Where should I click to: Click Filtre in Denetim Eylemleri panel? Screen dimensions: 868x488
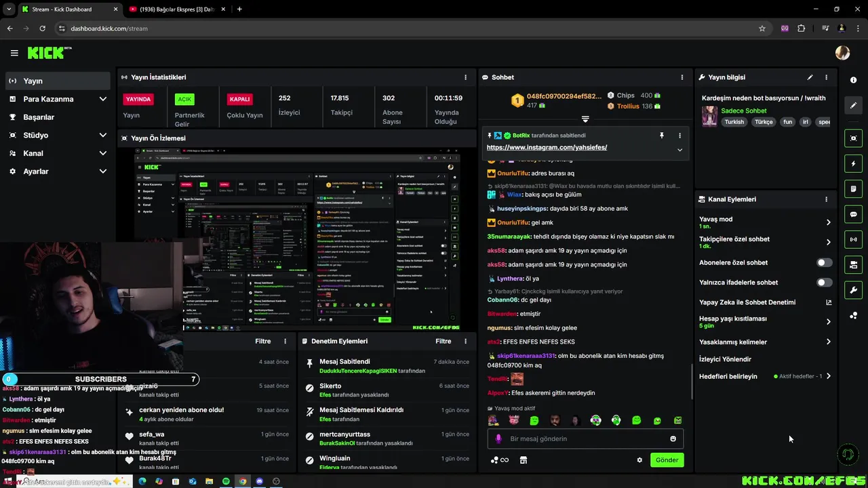(x=443, y=342)
